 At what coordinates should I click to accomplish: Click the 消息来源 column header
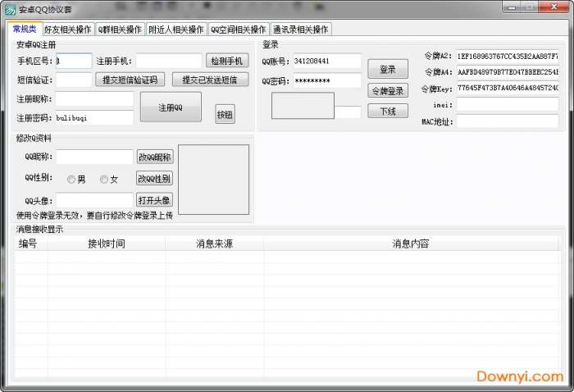click(x=215, y=244)
